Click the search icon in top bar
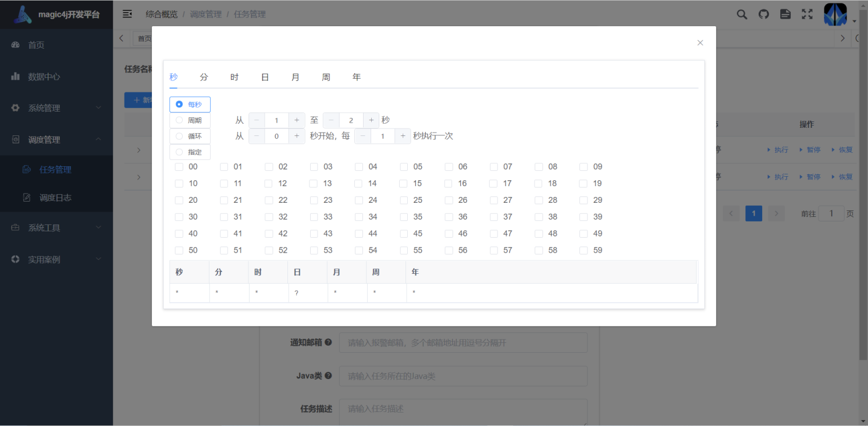The image size is (868, 426). (742, 15)
